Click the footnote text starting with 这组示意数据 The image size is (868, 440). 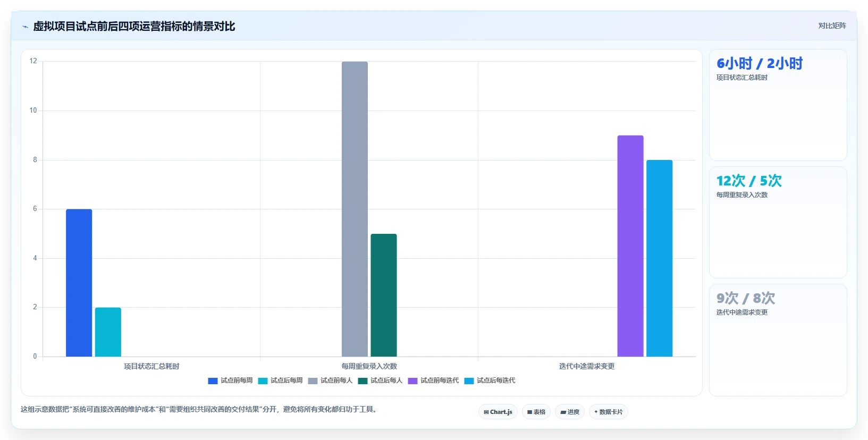(x=199, y=409)
